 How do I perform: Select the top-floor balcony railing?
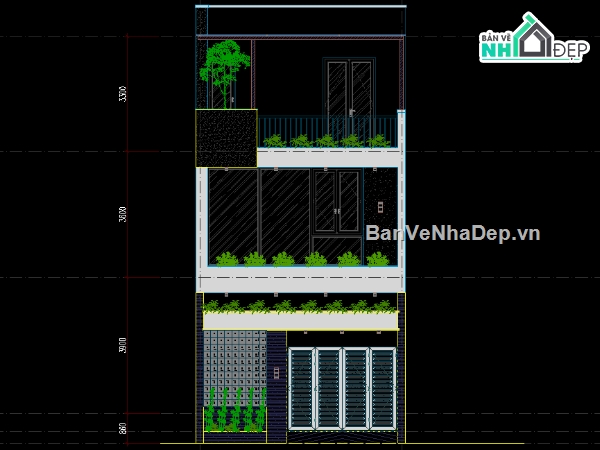(x=328, y=131)
